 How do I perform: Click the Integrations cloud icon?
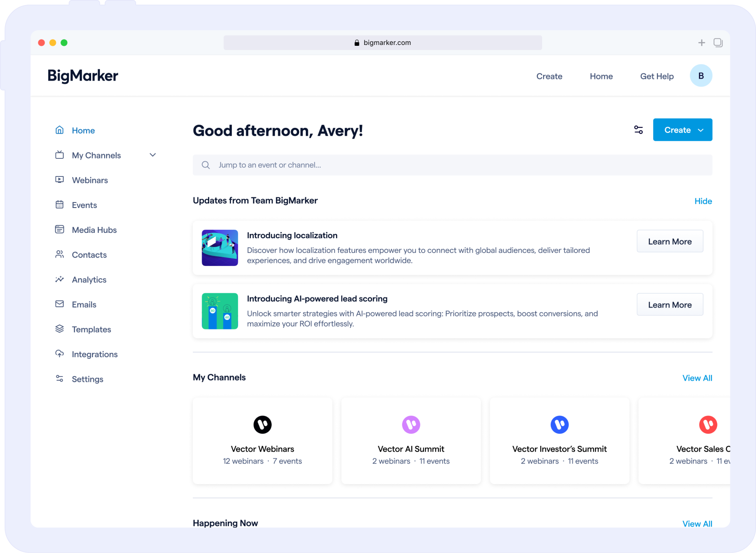(60, 354)
